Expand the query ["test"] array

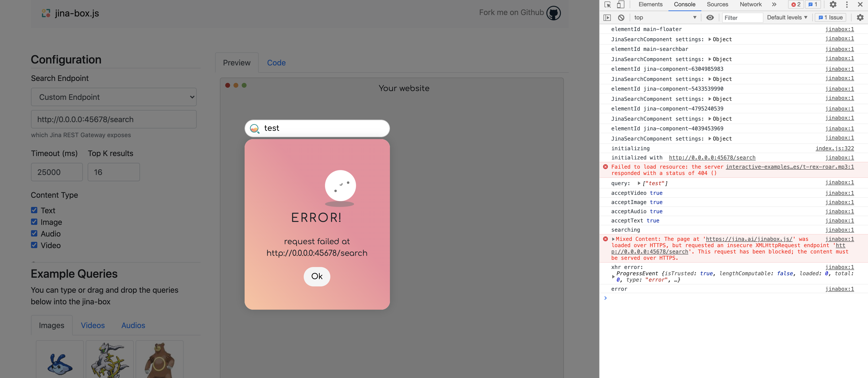[639, 183]
